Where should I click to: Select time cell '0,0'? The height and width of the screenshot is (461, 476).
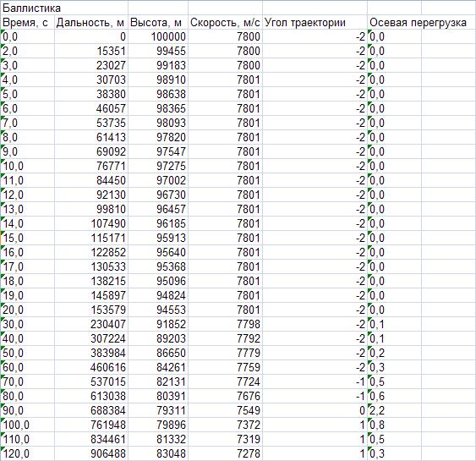pos(28,36)
